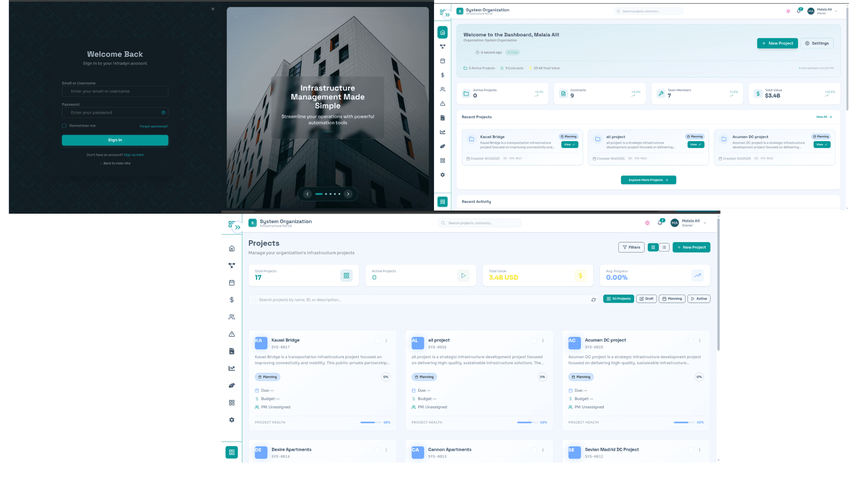Click the Email or Username input field
The image size is (868, 488).
click(x=115, y=91)
